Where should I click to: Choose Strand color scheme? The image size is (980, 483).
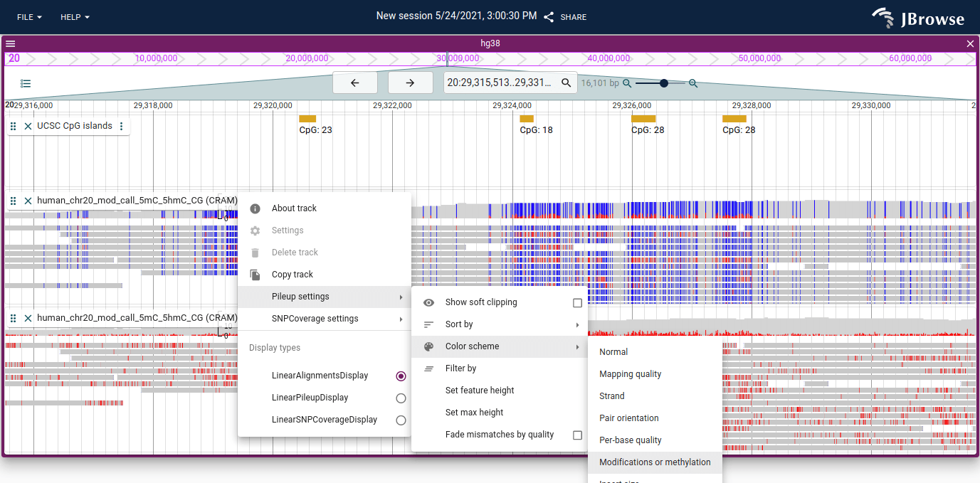click(655, 396)
